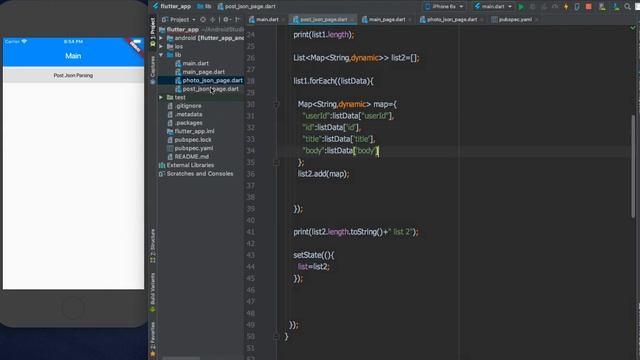
Task: Click debug banner in simulator app bar
Action: 135,46
